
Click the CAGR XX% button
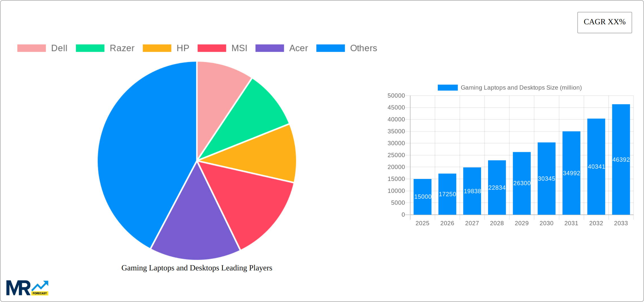604,22
